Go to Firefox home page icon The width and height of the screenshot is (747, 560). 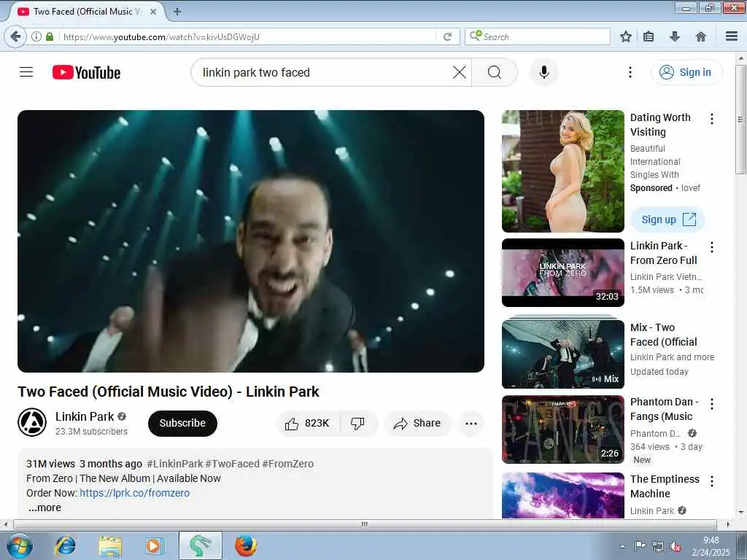[701, 36]
